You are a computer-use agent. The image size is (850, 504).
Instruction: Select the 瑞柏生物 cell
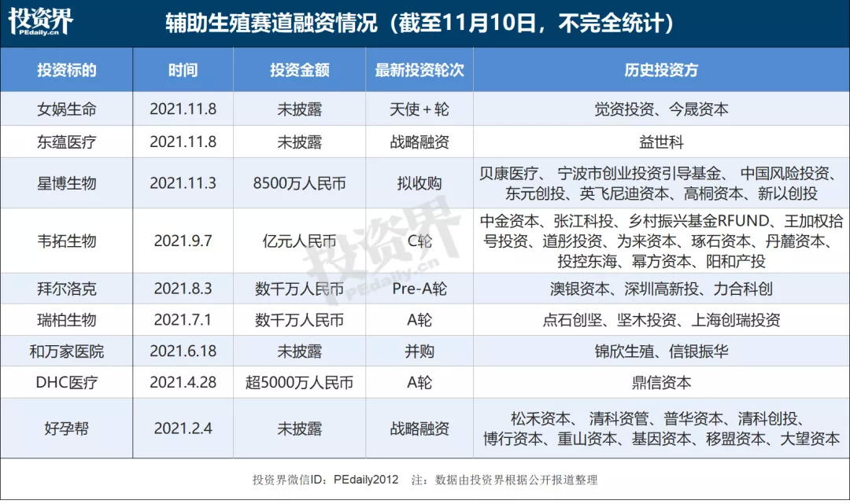pos(67,320)
